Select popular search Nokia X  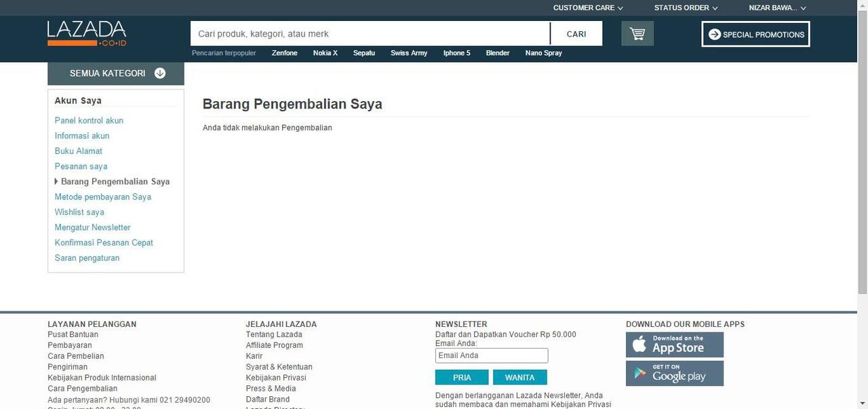click(x=325, y=53)
